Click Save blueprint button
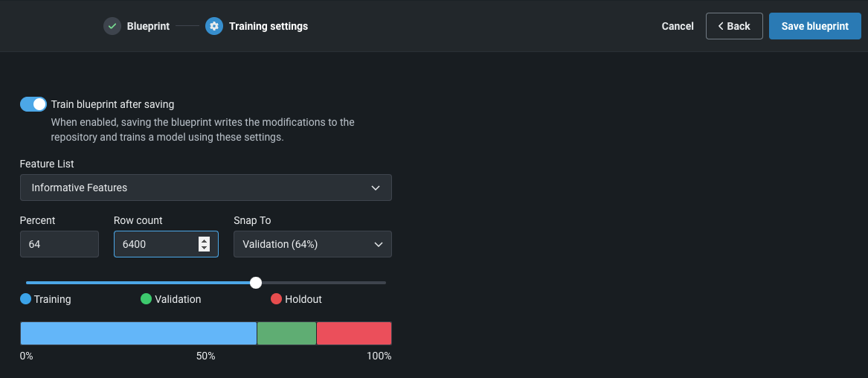Screen dimensions: 868x378 (x=814, y=26)
